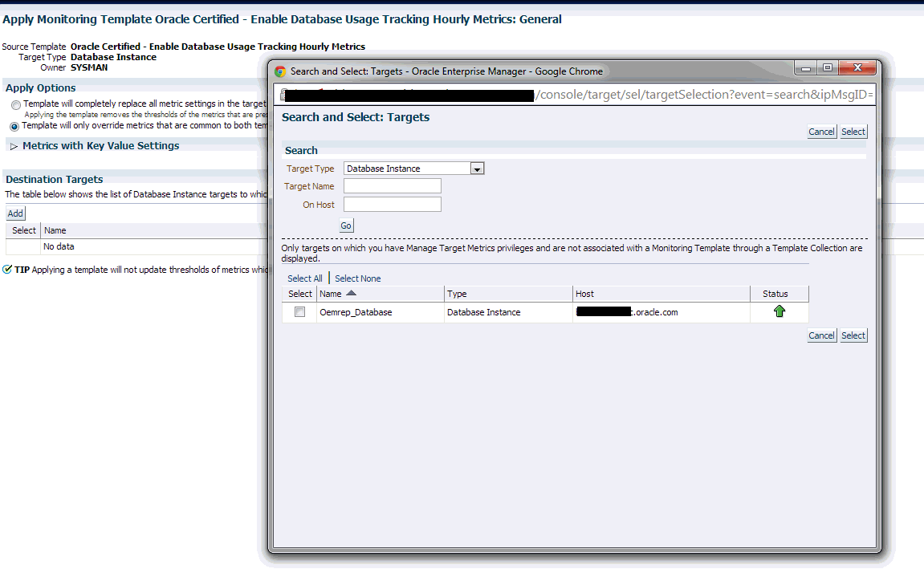The image size is (924, 577).
Task: Click the sort arrow beside the Name column
Action: pyautogui.click(x=351, y=293)
